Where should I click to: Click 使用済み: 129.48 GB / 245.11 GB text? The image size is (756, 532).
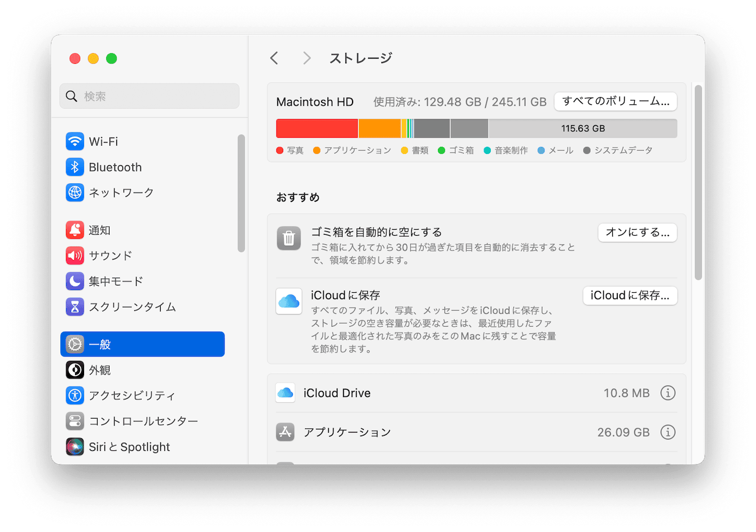[460, 102]
